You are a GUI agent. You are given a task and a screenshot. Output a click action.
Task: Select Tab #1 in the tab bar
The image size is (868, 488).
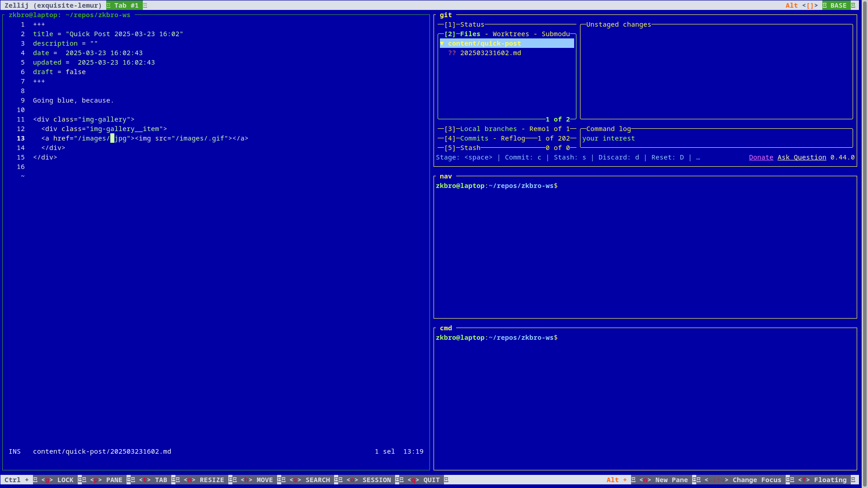pyautogui.click(x=126, y=5)
